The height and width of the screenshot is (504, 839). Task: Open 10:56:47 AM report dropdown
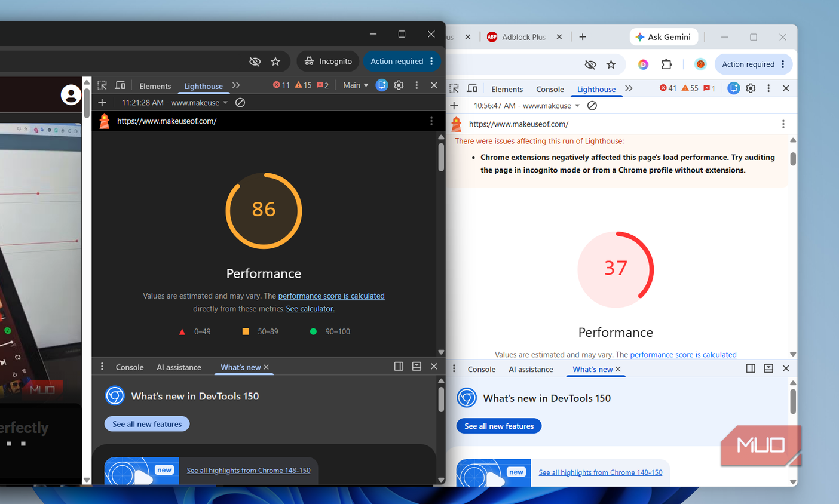(x=526, y=106)
